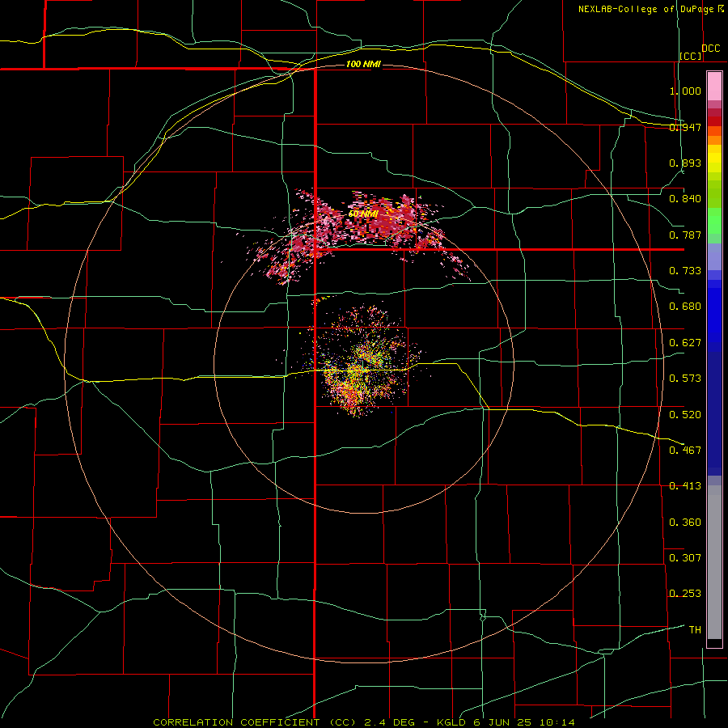Viewport: 728px width, 728px height.
Task: Select the 0.573 legend value
Action: click(685, 379)
